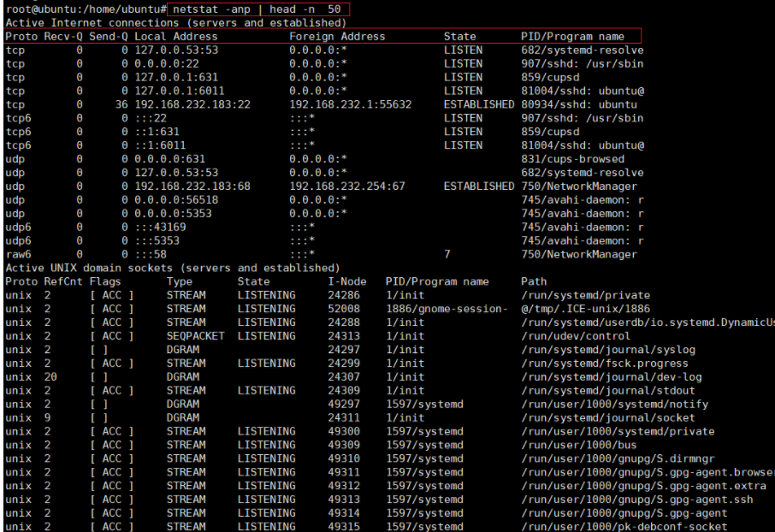Click the ::1:631 tcp6 address

[157, 132]
